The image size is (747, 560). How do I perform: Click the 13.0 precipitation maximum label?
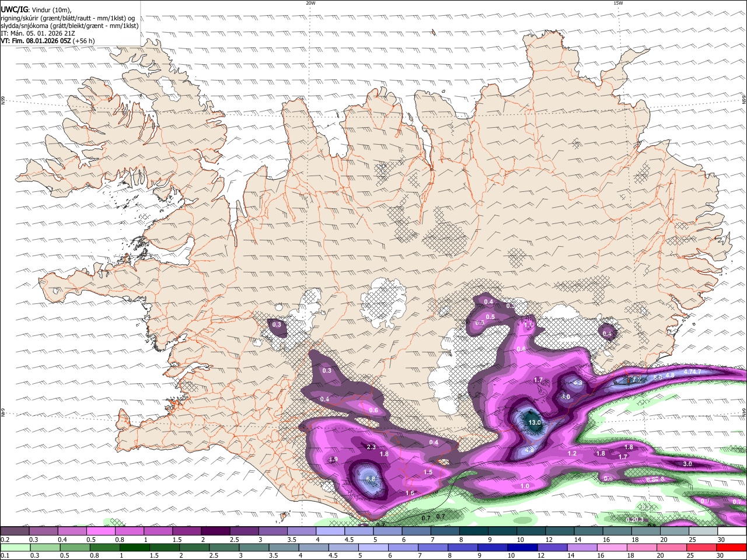tap(535, 422)
